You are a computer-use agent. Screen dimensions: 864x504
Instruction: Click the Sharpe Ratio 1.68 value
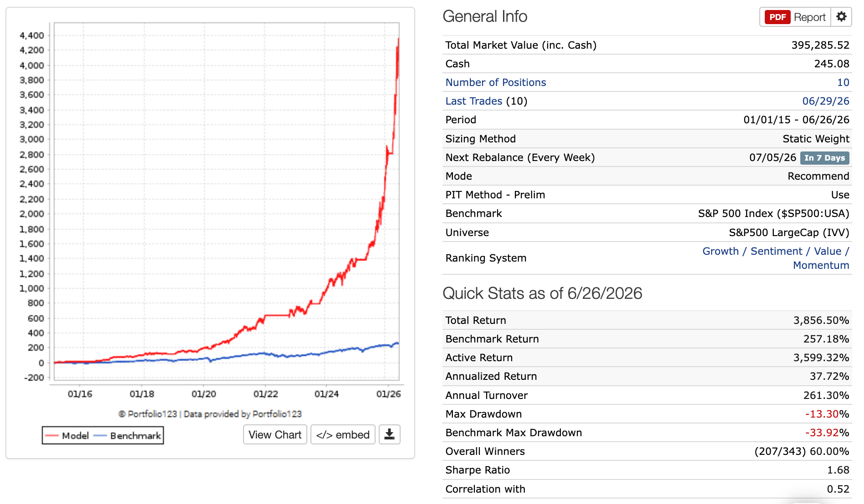point(838,470)
